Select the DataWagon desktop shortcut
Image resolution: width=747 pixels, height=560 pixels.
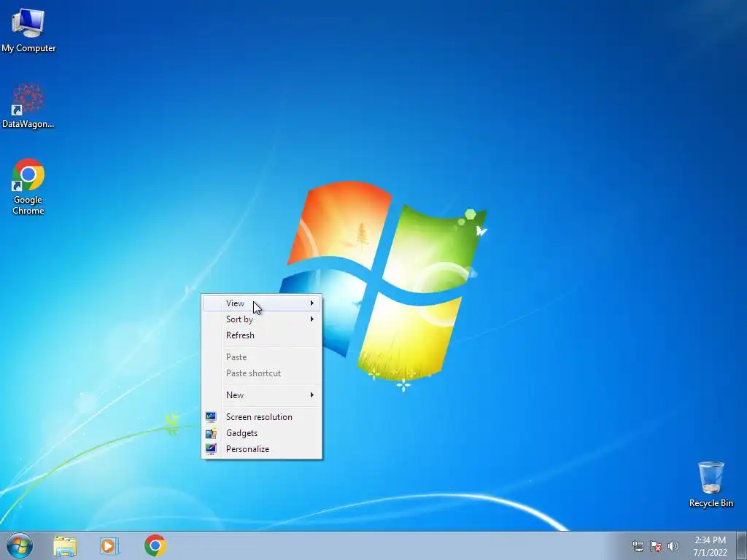[28, 106]
